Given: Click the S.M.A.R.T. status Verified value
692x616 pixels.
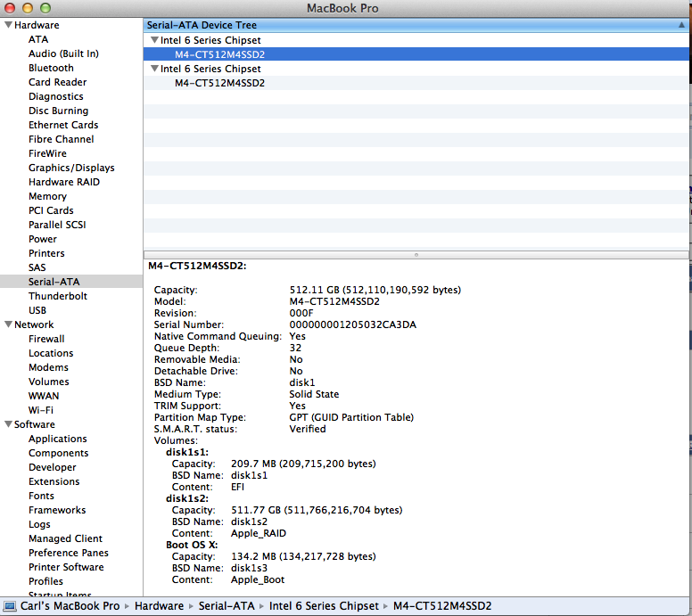Looking at the screenshot, I should pyautogui.click(x=307, y=429).
